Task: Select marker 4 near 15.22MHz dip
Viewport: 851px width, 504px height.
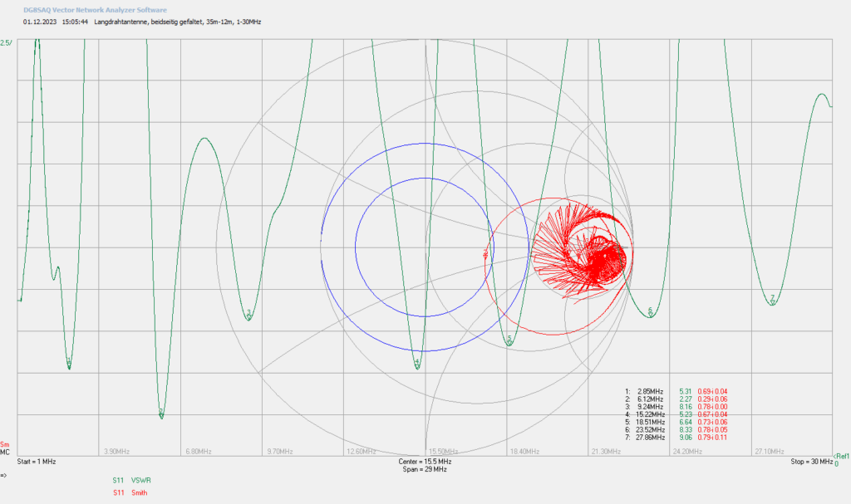Action: [417, 363]
